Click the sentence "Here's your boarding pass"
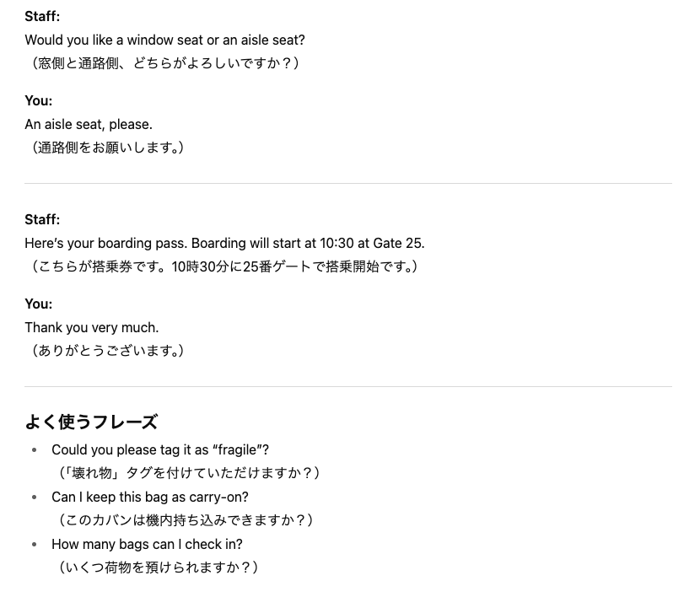The height and width of the screenshot is (597, 700). coord(224,244)
